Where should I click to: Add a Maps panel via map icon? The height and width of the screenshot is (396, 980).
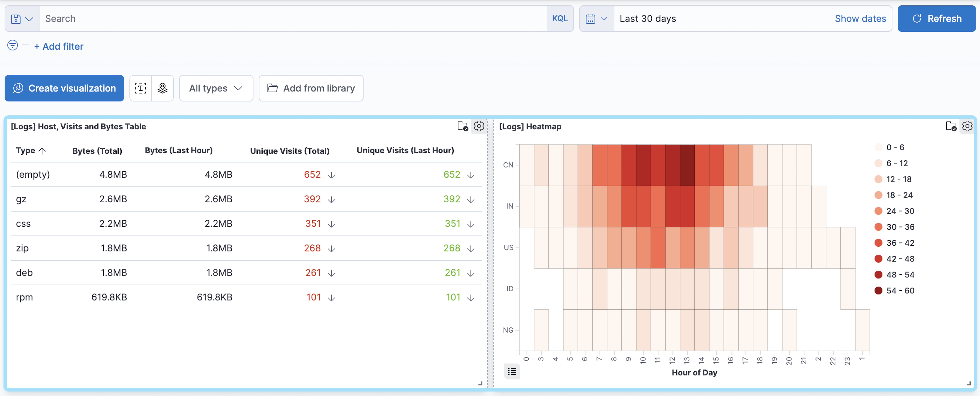coord(162,88)
